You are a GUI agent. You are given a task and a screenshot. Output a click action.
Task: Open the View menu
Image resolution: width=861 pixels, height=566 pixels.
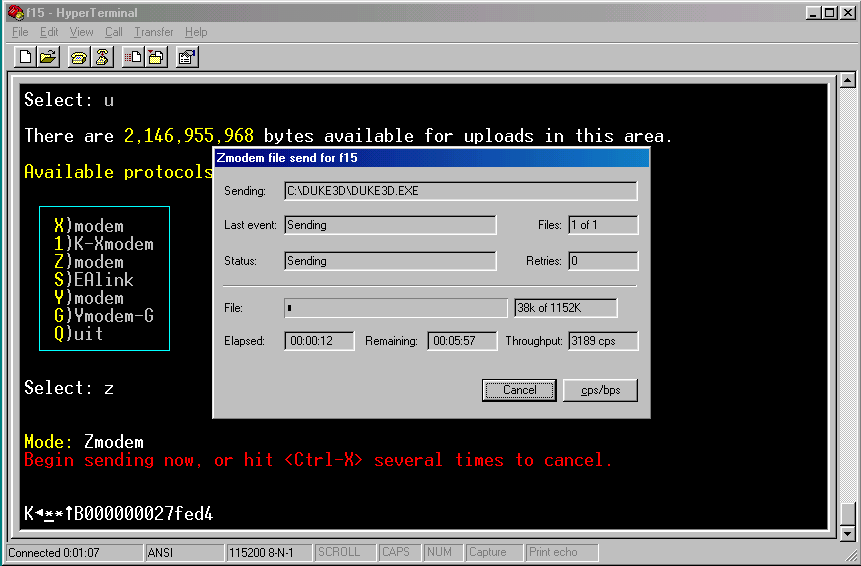coord(81,32)
